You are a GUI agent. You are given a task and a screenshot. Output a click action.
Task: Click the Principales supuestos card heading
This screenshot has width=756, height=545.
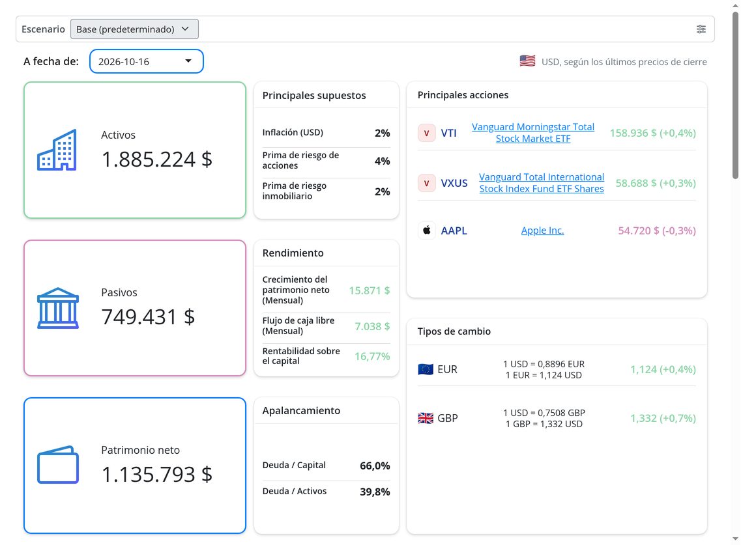point(314,96)
